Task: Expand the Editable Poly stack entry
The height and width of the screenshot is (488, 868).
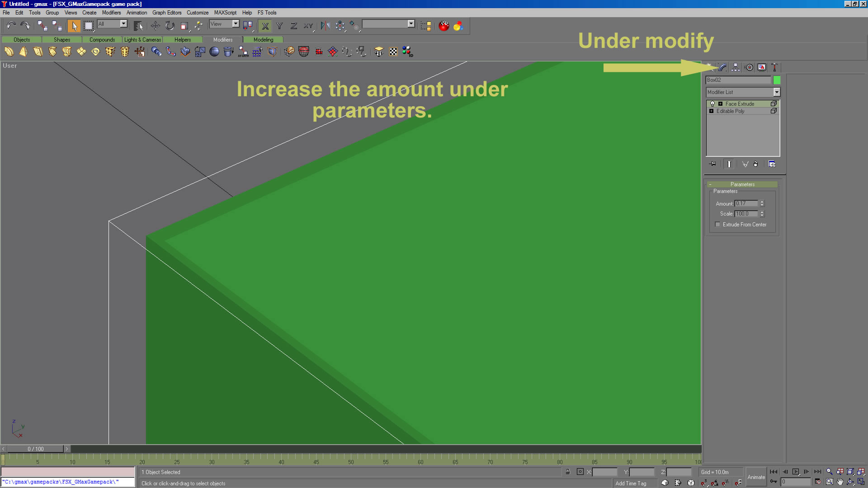Action: pyautogui.click(x=711, y=111)
